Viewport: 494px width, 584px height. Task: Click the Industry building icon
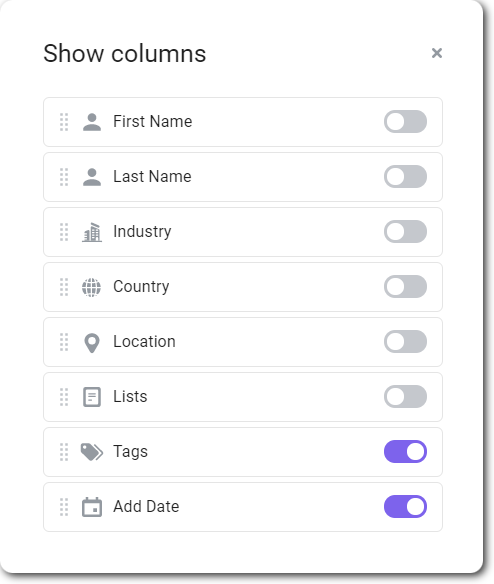point(92,232)
